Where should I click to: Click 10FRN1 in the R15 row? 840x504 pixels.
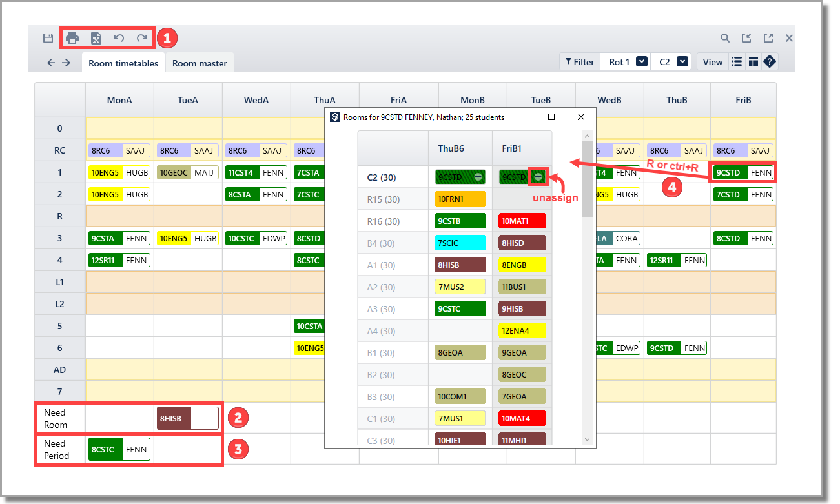pos(460,199)
